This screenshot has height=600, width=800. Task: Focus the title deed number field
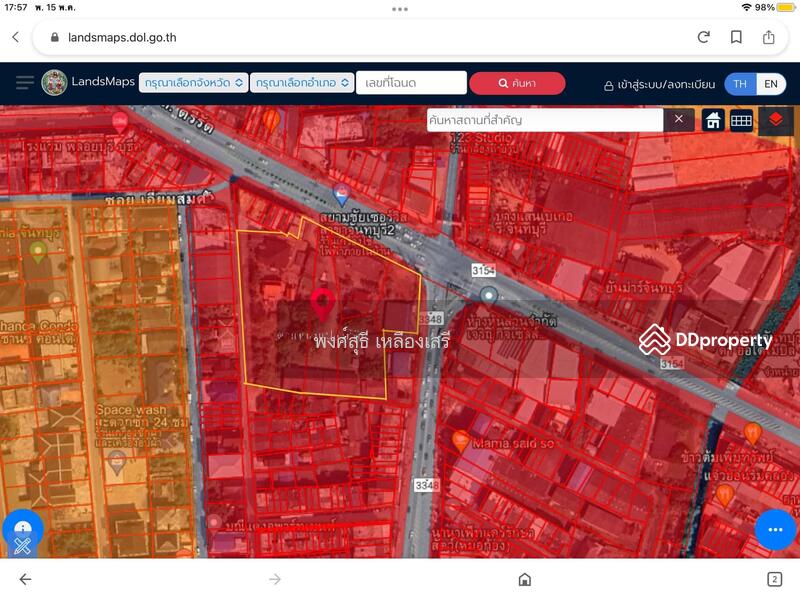[x=411, y=83]
